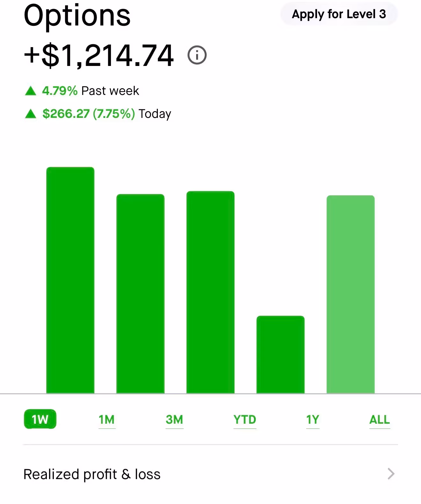Tap the second bar in the chart

pyautogui.click(x=140, y=294)
